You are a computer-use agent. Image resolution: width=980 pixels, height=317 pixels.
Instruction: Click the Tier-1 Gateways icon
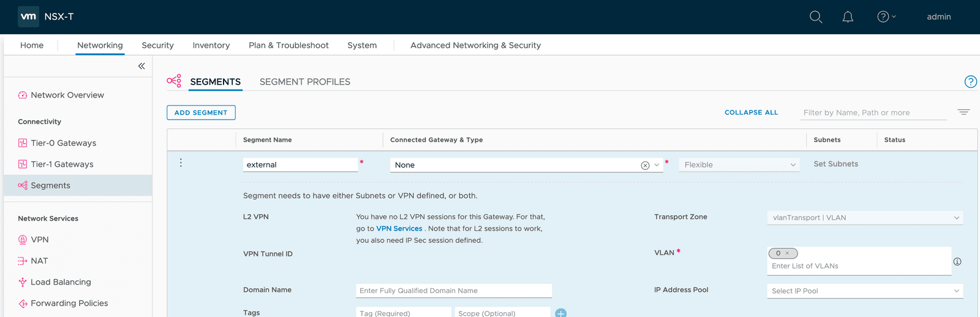23,164
